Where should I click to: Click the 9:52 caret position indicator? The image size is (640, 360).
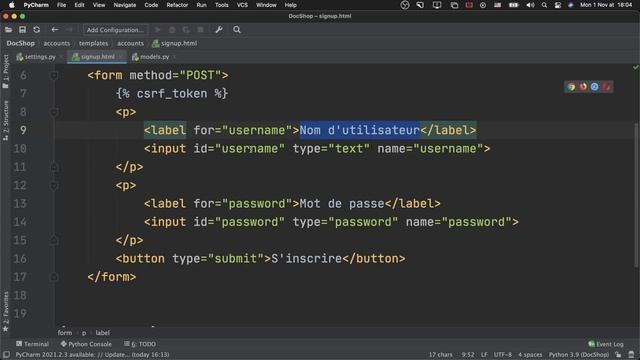pos(468,355)
